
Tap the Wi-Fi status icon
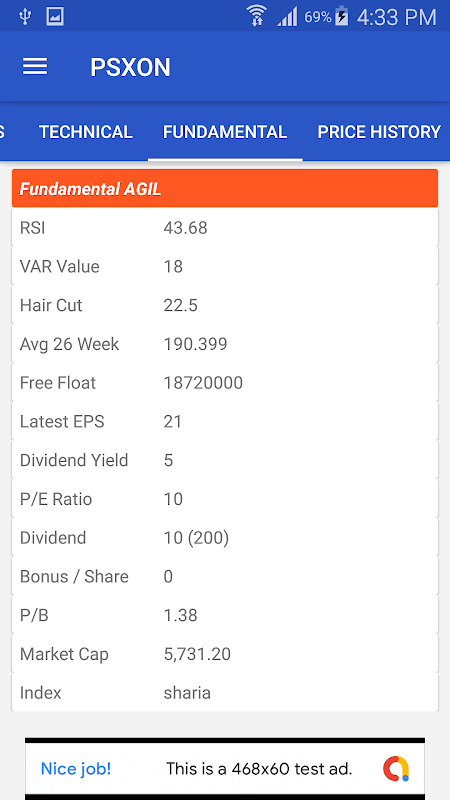tap(257, 16)
